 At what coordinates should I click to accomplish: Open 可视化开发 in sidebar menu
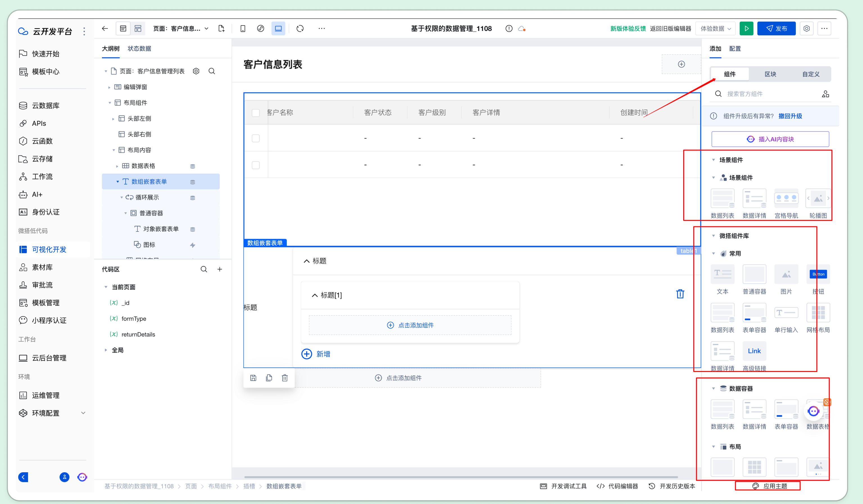(53, 249)
